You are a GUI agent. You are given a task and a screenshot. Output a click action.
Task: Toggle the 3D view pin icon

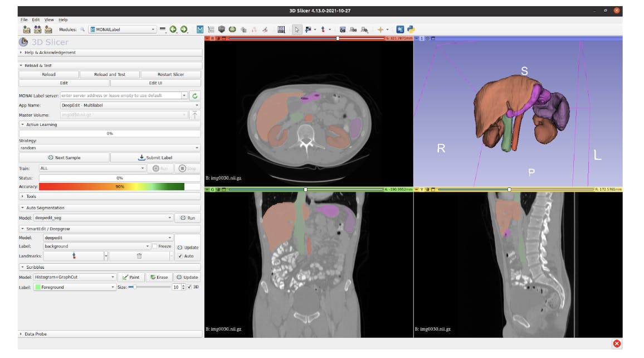417,38
